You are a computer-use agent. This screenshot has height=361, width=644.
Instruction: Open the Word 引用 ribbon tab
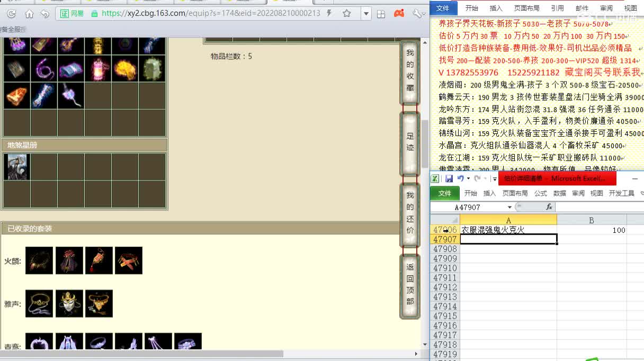pyautogui.click(x=557, y=8)
